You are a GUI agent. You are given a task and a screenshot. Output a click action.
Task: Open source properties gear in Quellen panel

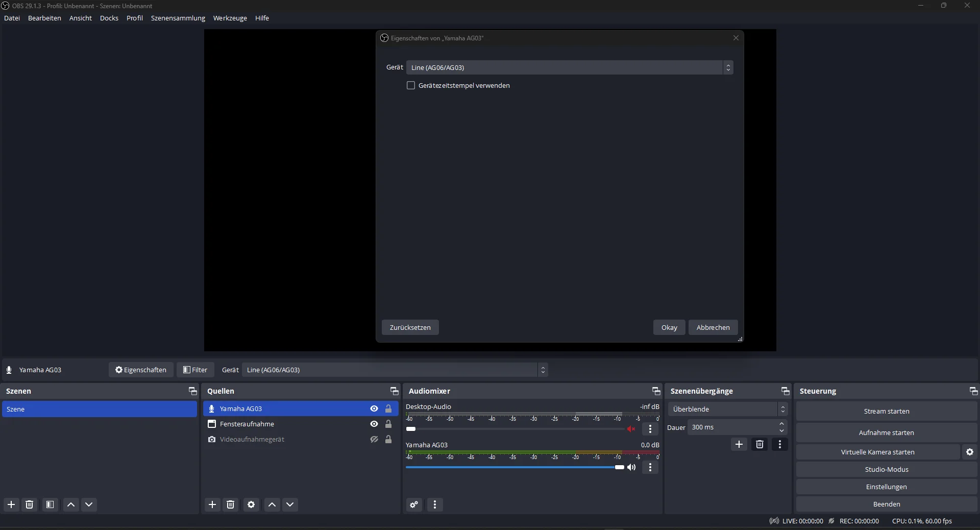[251, 504]
